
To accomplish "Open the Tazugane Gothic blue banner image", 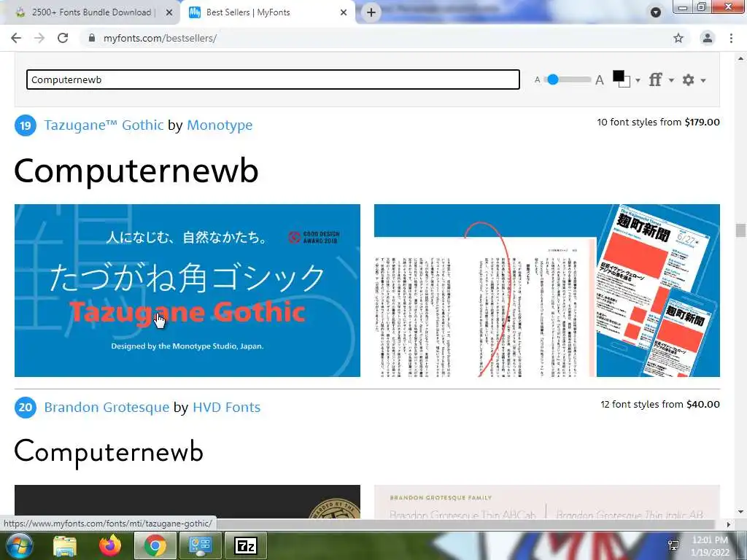I will point(187,290).
